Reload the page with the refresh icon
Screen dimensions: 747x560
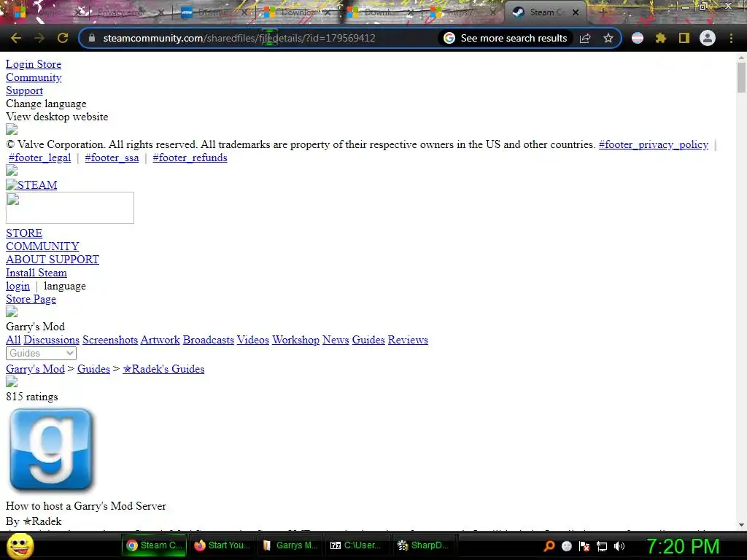click(63, 38)
